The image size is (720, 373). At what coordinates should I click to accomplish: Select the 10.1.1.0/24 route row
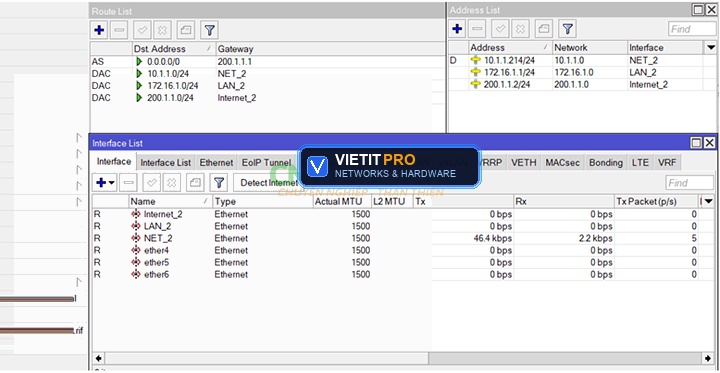tap(267, 73)
